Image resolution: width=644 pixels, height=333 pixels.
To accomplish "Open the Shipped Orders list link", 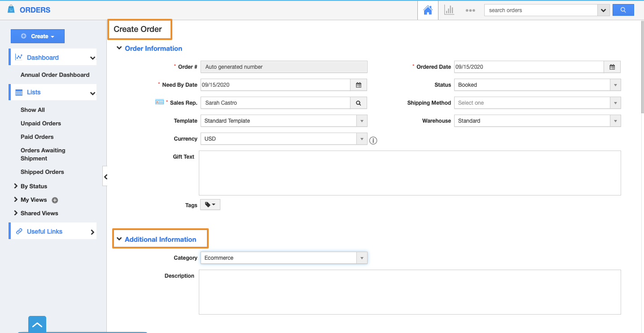I will coord(42,172).
